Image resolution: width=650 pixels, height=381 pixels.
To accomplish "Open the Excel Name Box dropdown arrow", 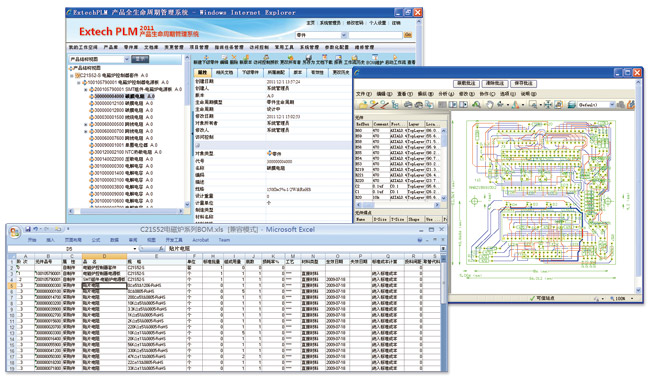I will [135, 249].
